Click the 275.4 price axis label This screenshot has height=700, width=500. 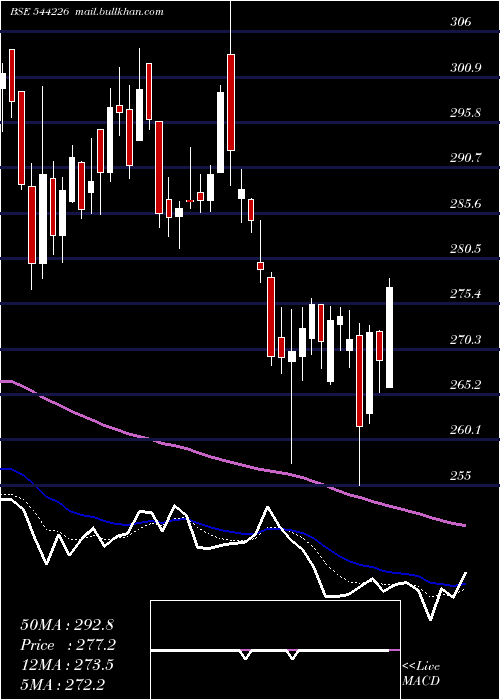pos(465,294)
